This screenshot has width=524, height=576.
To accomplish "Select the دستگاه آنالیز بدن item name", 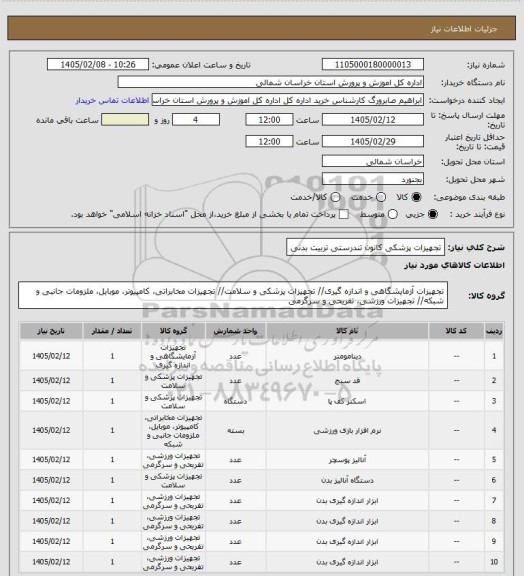I will click(x=347, y=480).
